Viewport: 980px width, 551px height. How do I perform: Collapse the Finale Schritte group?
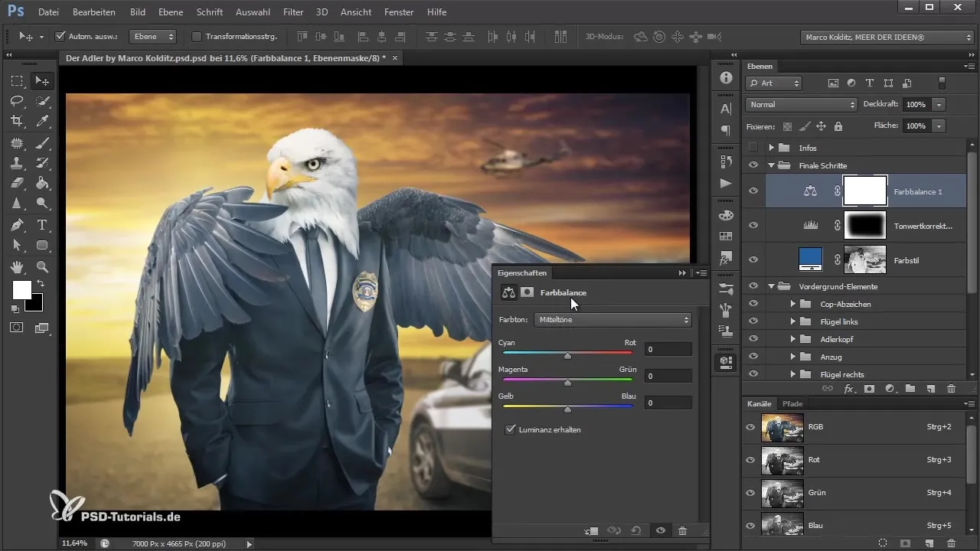772,165
